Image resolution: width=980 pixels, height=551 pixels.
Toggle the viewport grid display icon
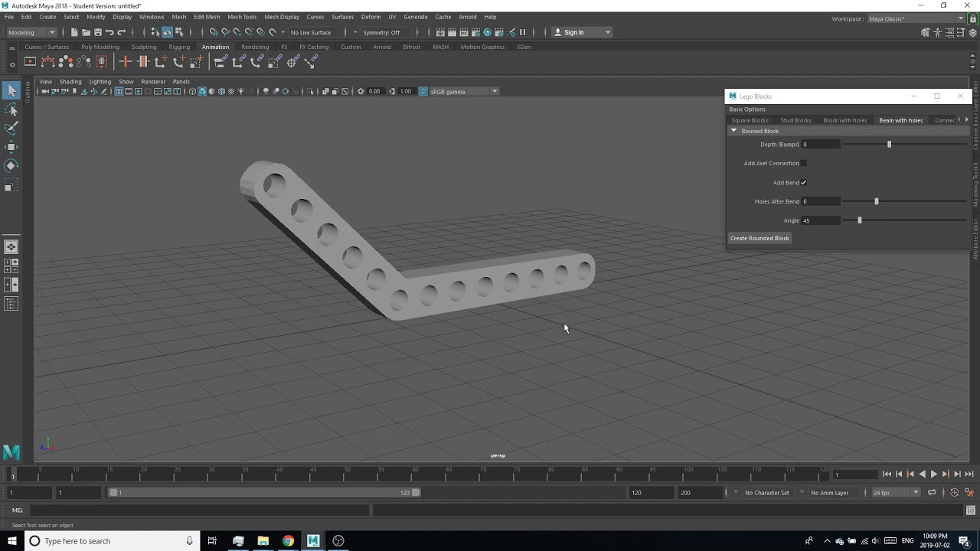tap(119, 91)
